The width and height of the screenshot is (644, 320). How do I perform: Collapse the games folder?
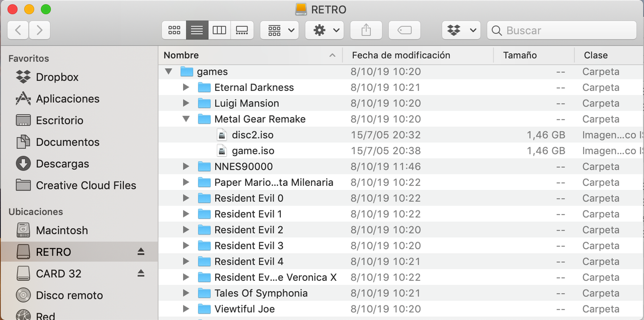169,71
